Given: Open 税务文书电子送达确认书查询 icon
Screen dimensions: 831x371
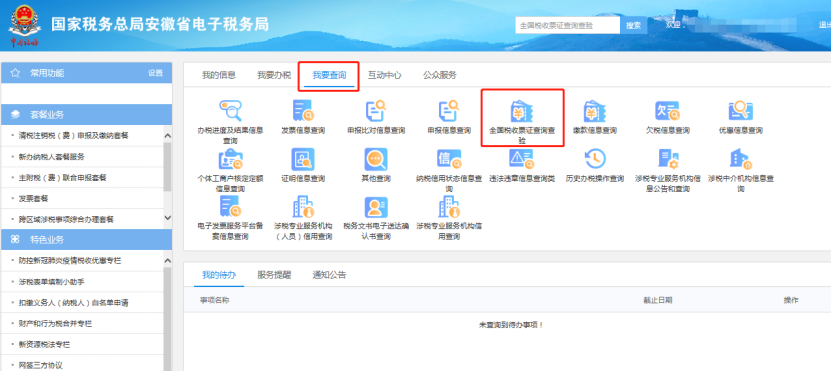Looking at the screenshot, I should point(376,207).
